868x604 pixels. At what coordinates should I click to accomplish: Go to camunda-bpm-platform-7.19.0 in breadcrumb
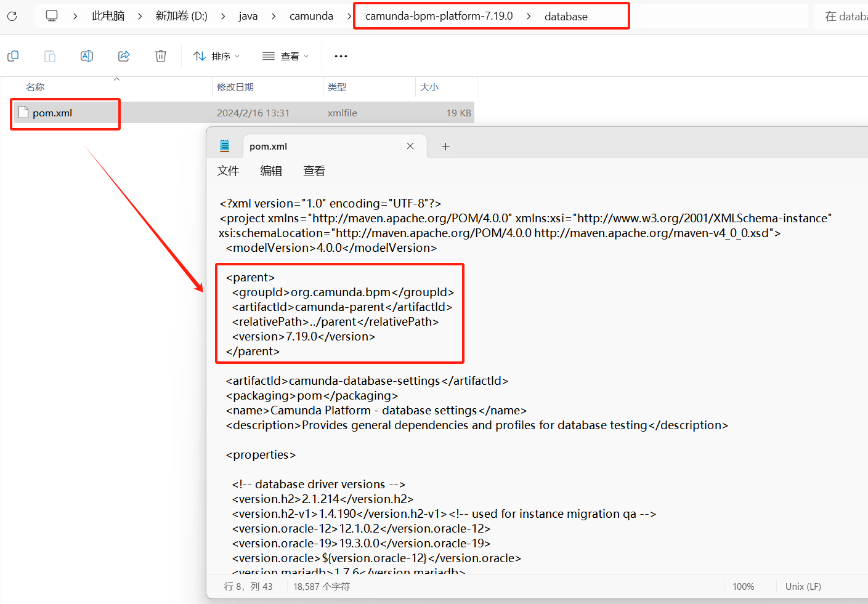[439, 16]
